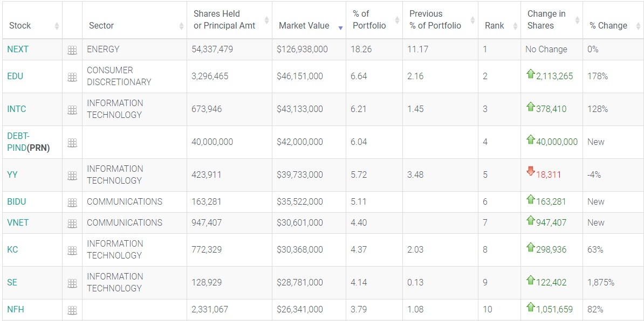The image size is (644, 321).
Task: Open the grid icon in the NEXT row
Action: (72, 50)
